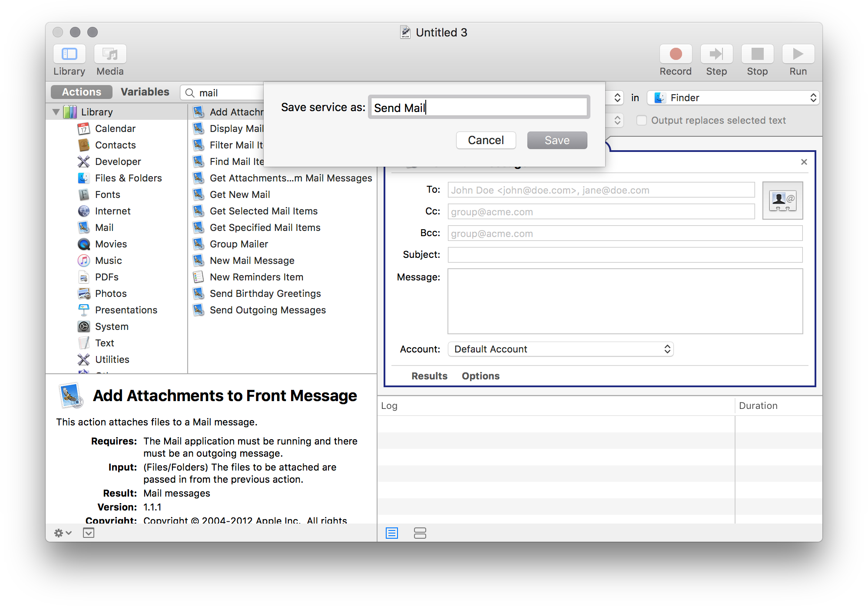This screenshot has width=868, height=606.
Task: Select the New Reminders Item action
Action: click(x=256, y=277)
